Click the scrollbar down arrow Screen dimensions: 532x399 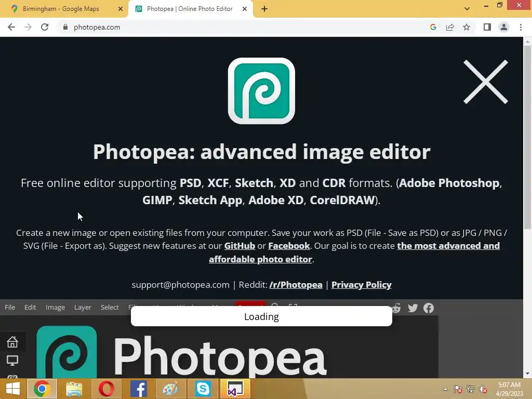click(527, 374)
